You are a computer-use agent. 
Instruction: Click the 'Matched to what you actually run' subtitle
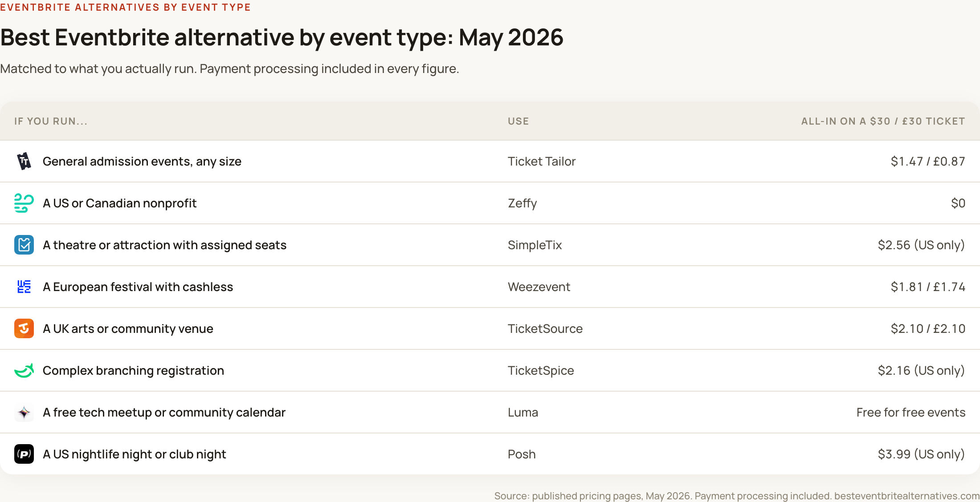click(229, 69)
